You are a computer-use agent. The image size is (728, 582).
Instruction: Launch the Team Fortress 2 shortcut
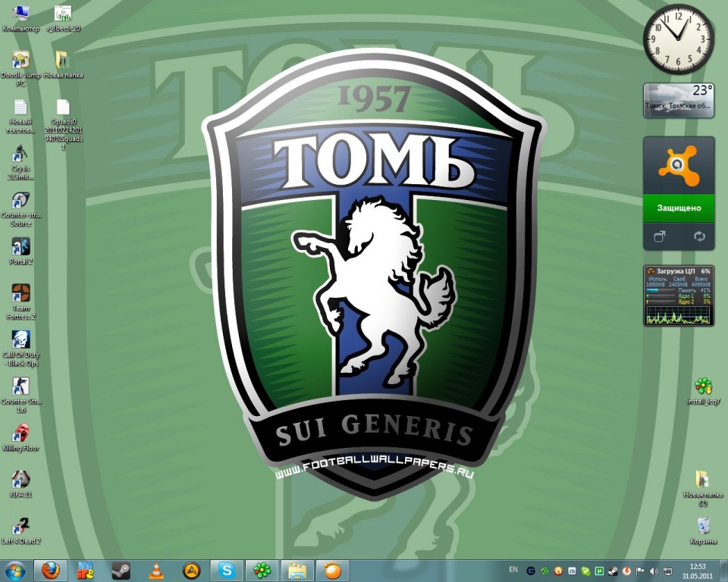(21, 302)
